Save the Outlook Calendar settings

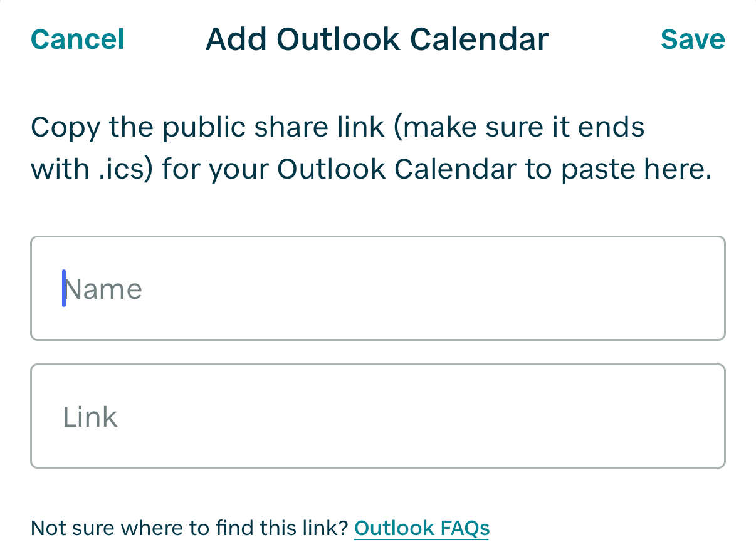click(x=692, y=39)
